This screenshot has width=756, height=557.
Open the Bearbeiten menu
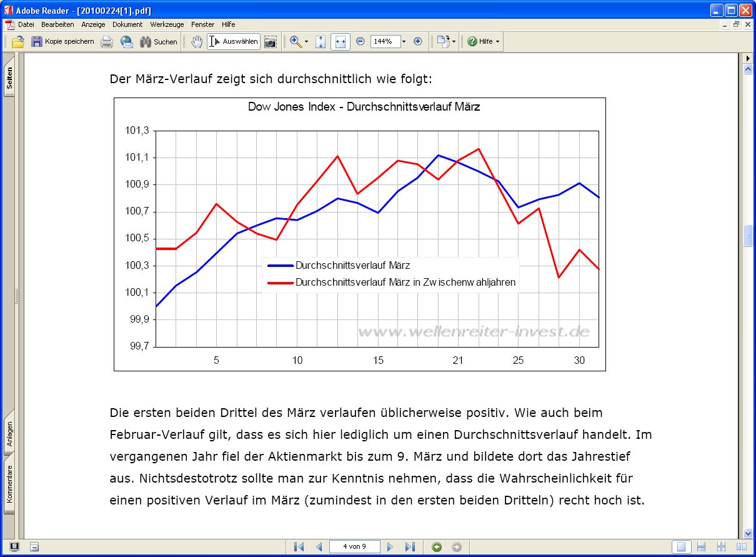point(57,24)
